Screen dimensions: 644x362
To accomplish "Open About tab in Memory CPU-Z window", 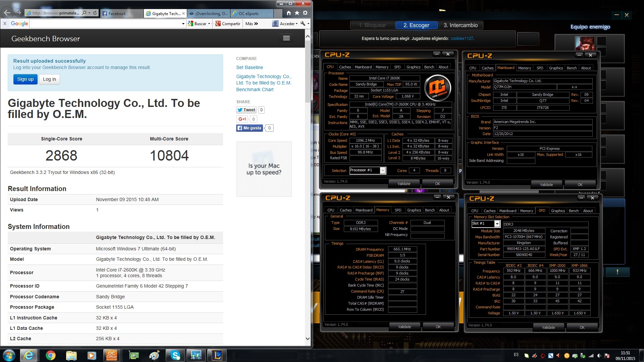I will click(444, 210).
